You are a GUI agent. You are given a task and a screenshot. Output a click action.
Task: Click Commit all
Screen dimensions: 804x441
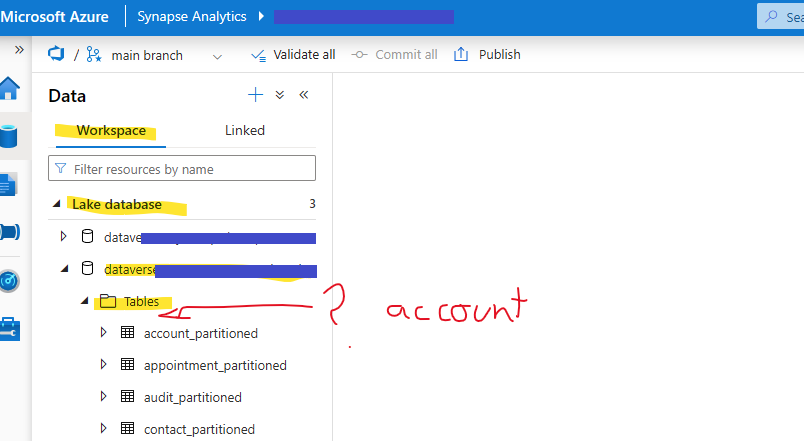click(394, 55)
